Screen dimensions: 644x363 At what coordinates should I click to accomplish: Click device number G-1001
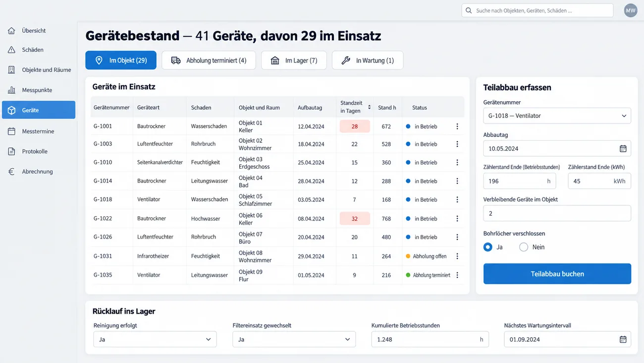(x=103, y=126)
